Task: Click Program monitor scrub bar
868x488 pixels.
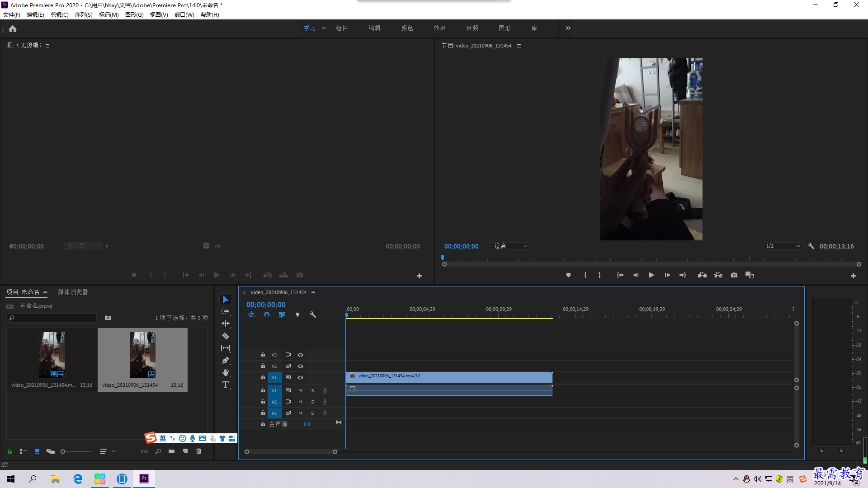Action: pyautogui.click(x=651, y=264)
